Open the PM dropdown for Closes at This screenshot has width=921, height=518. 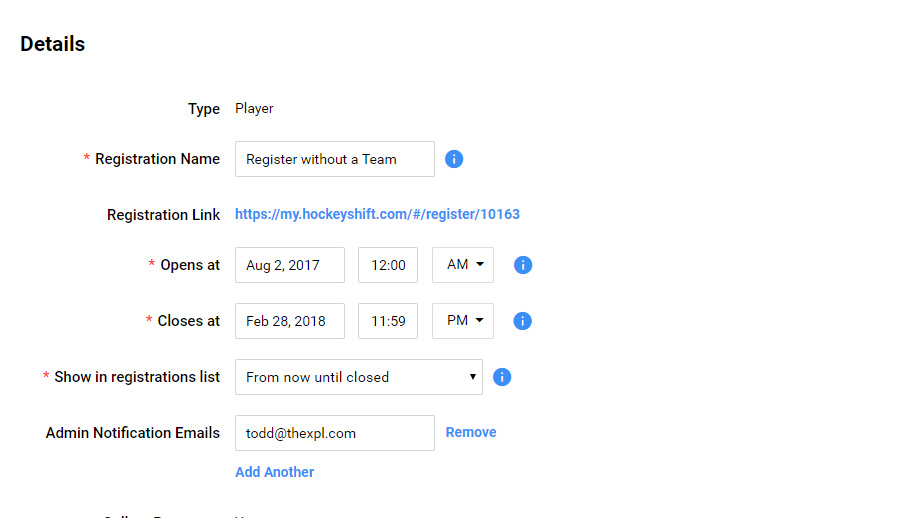(x=463, y=321)
